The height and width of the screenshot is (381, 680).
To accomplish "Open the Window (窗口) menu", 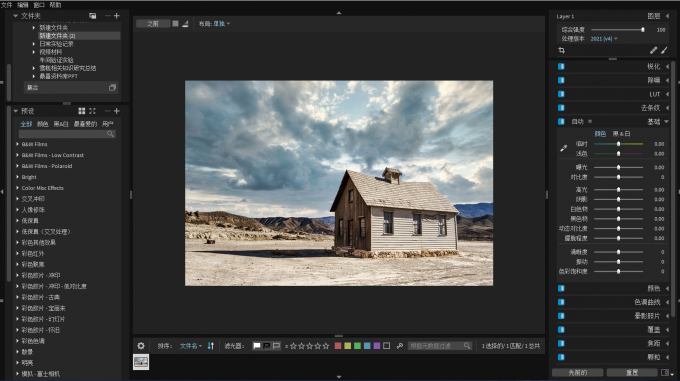I will click(x=39, y=5).
